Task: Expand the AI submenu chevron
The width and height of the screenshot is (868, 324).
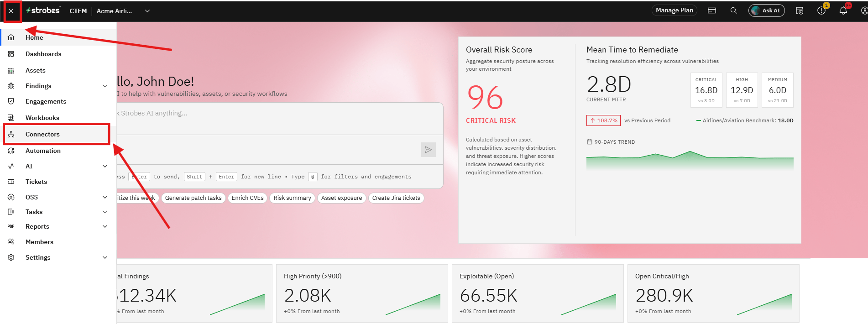Action: [x=105, y=166]
